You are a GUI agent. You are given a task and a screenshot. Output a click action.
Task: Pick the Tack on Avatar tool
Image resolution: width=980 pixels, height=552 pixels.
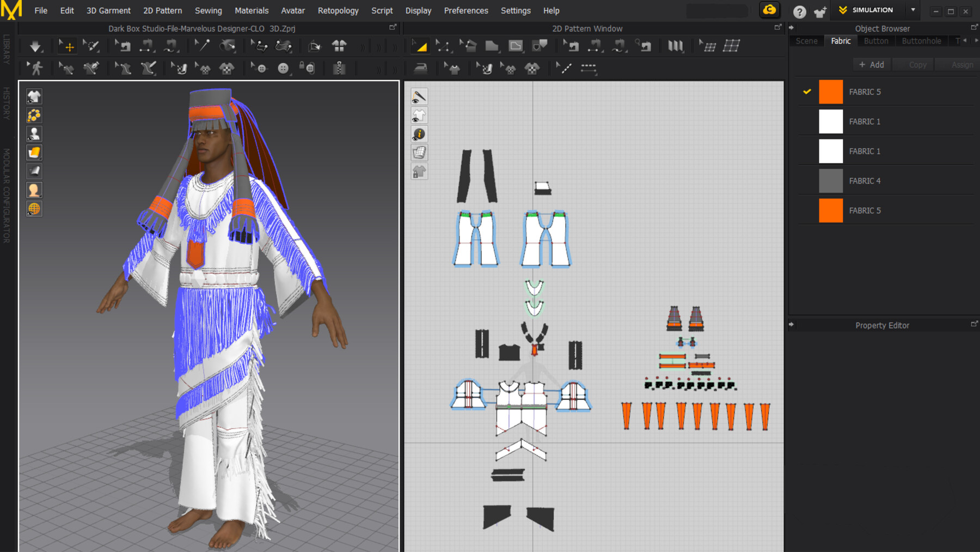click(x=228, y=46)
